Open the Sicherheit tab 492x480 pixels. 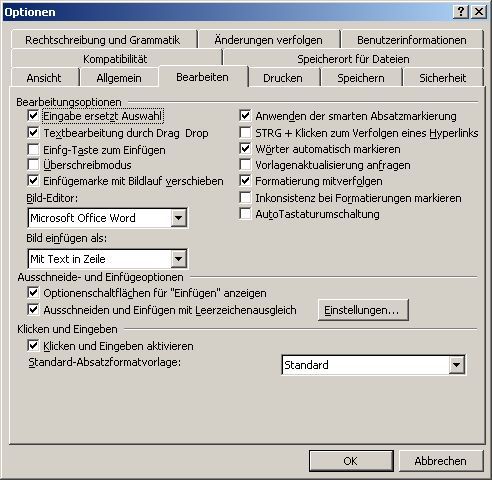tap(442, 78)
